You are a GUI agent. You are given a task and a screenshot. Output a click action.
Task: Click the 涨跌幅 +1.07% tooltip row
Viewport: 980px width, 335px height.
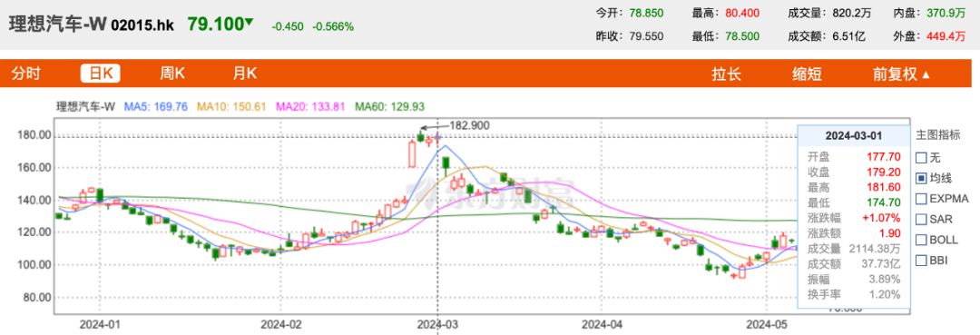pyautogui.click(x=853, y=218)
